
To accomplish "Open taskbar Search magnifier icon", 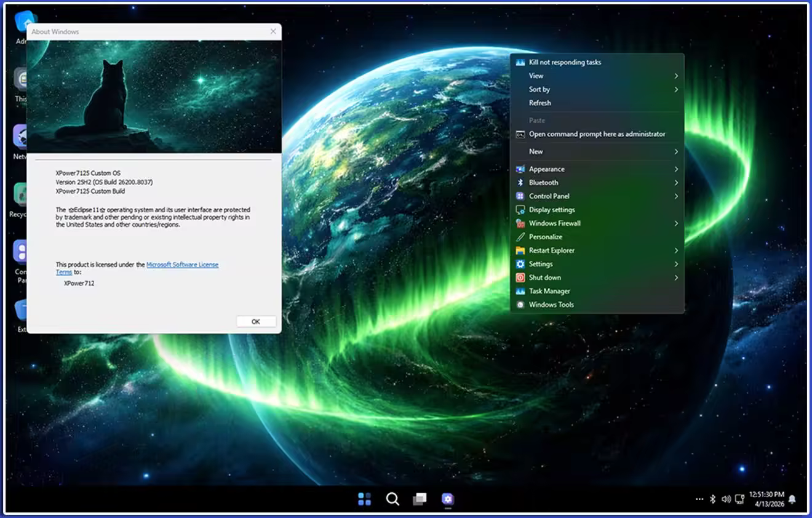I will [392, 499].
